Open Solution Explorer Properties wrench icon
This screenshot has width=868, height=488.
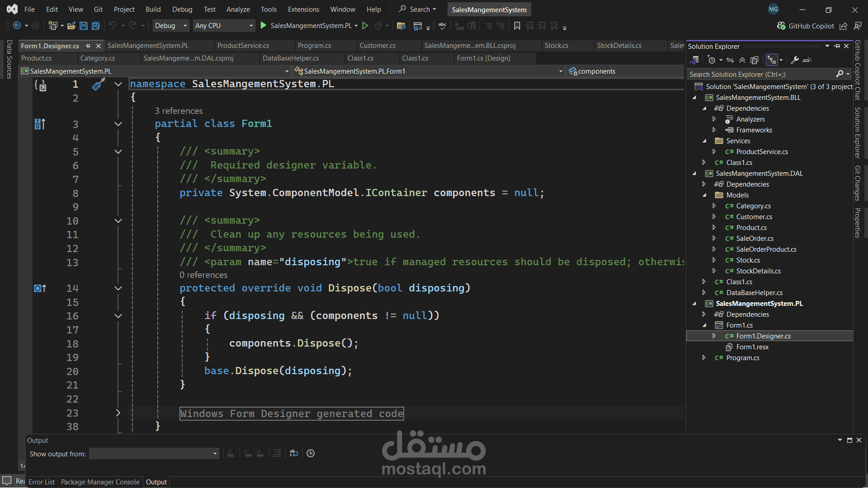point(795,60)
